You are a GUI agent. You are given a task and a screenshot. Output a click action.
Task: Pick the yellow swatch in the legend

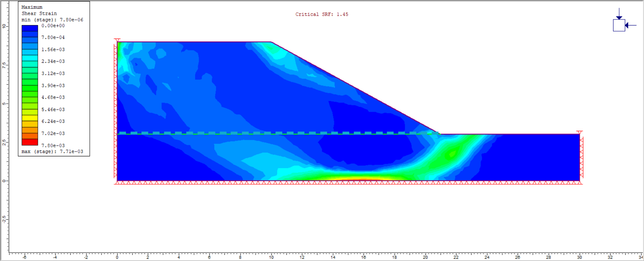point(29,118)
